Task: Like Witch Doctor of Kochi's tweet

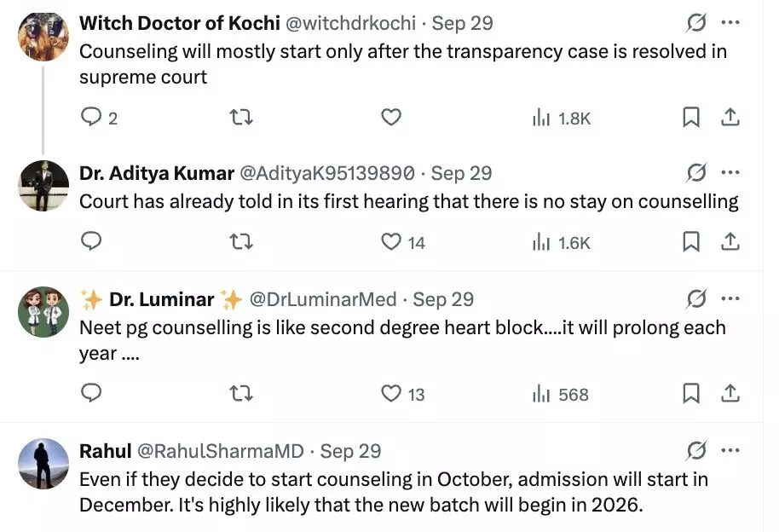Action: pyautogui.click(x=390, y=119)
